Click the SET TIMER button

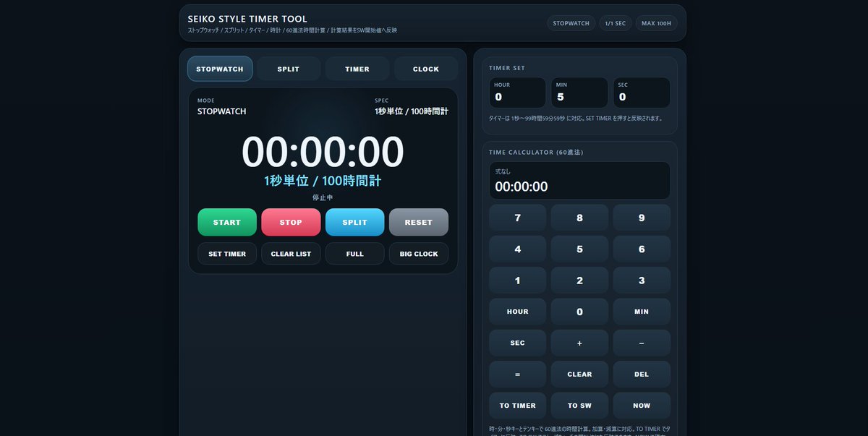(x=227, y=254)
